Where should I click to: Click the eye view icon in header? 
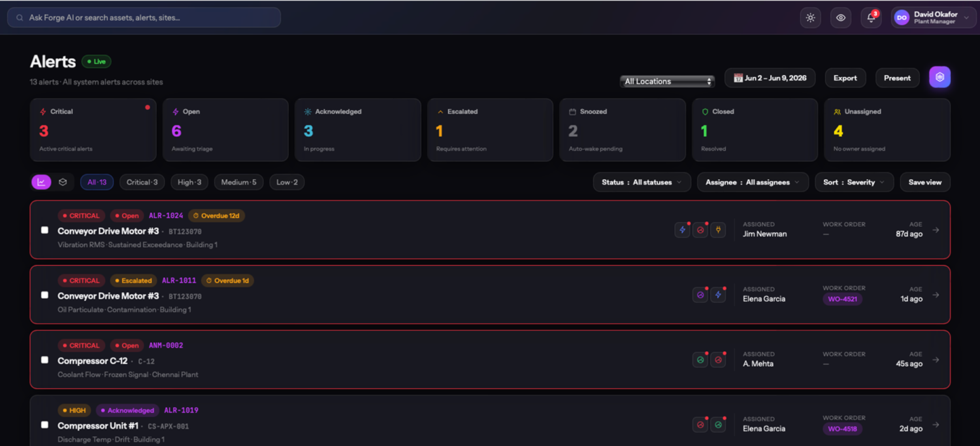(841, 18)
